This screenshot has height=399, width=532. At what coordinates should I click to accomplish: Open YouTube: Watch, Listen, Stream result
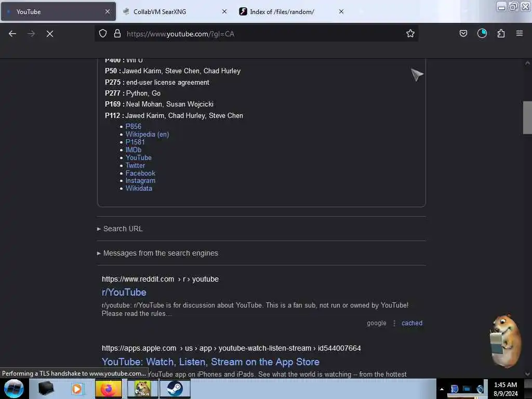coord(210,362)
